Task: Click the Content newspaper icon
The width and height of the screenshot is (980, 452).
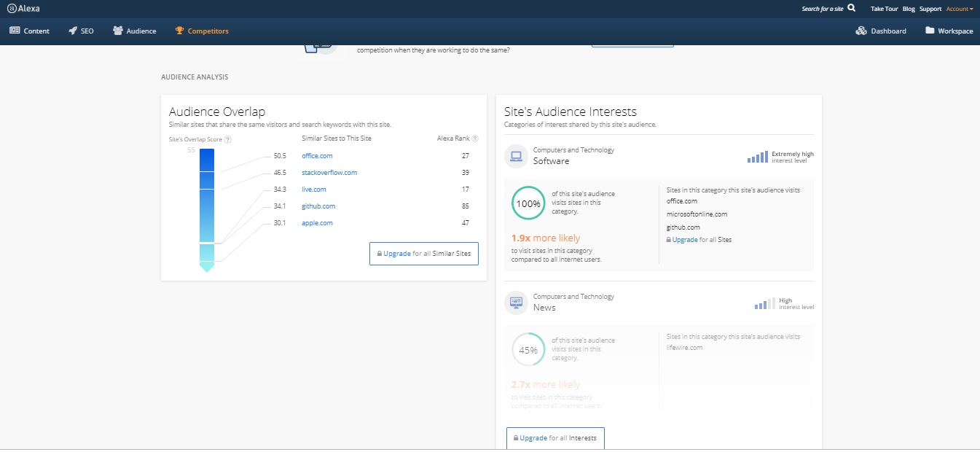Action: [x=15, y=31]
